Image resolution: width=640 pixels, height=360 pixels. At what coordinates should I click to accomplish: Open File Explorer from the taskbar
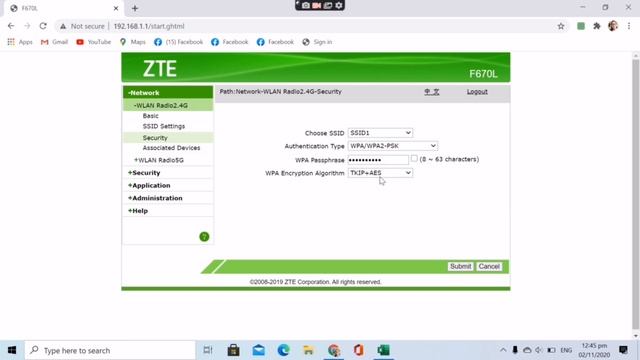point(308,350)
